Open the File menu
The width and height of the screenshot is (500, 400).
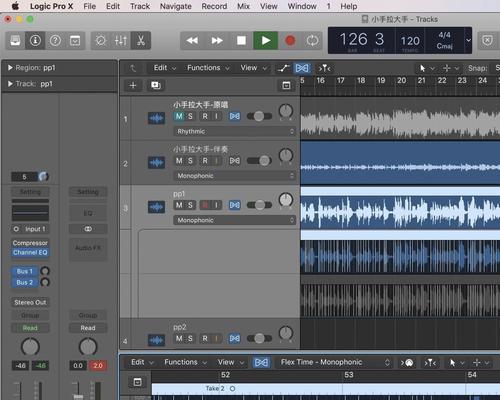[x=89, y=6]
